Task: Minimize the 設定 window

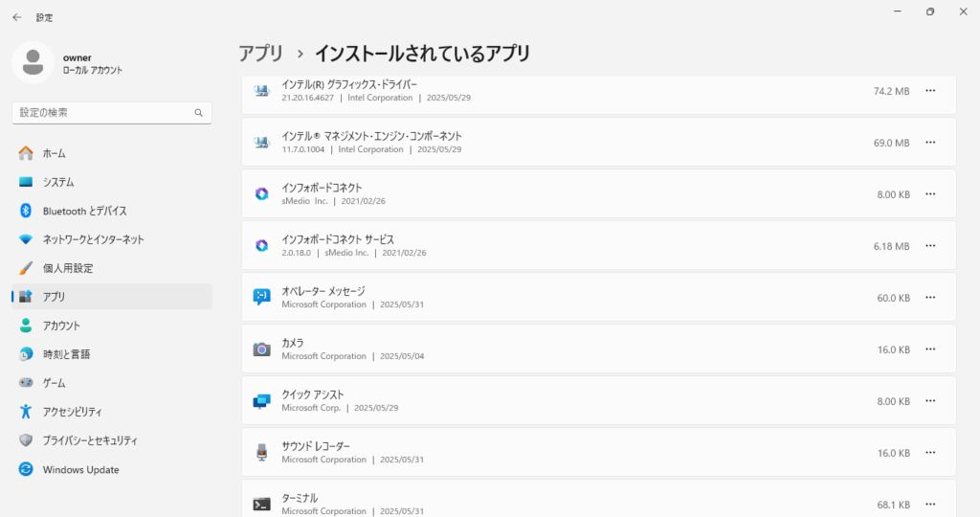Action: pyautogui.click(x=898, y=11)
